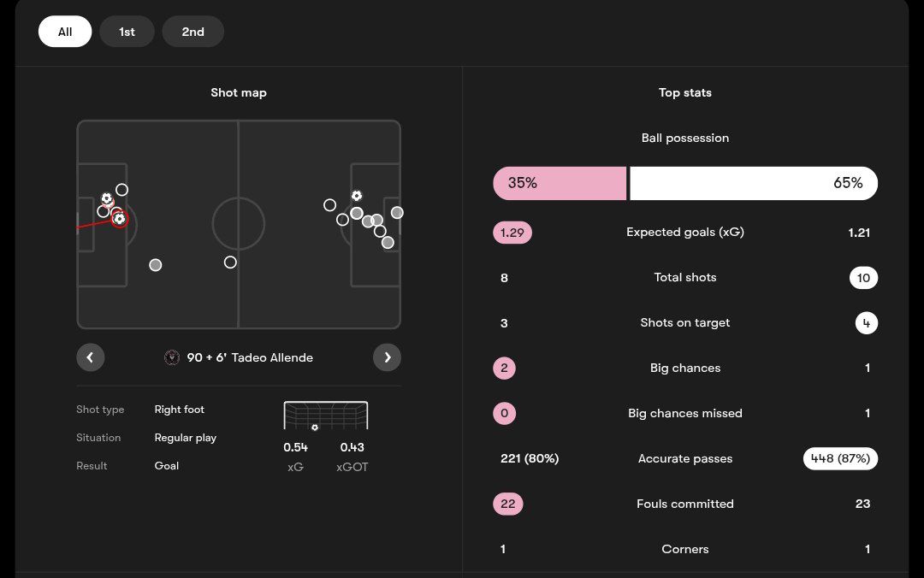Go to next shot with right chevron
The width and height of the screenshot is (924, 578).
(387, 357)
